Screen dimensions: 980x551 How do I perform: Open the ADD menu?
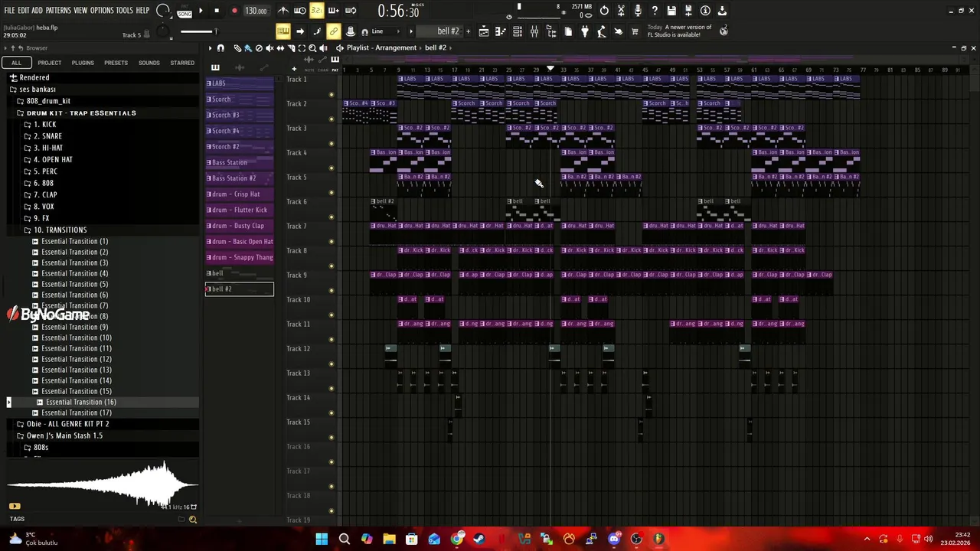point(38,11)
